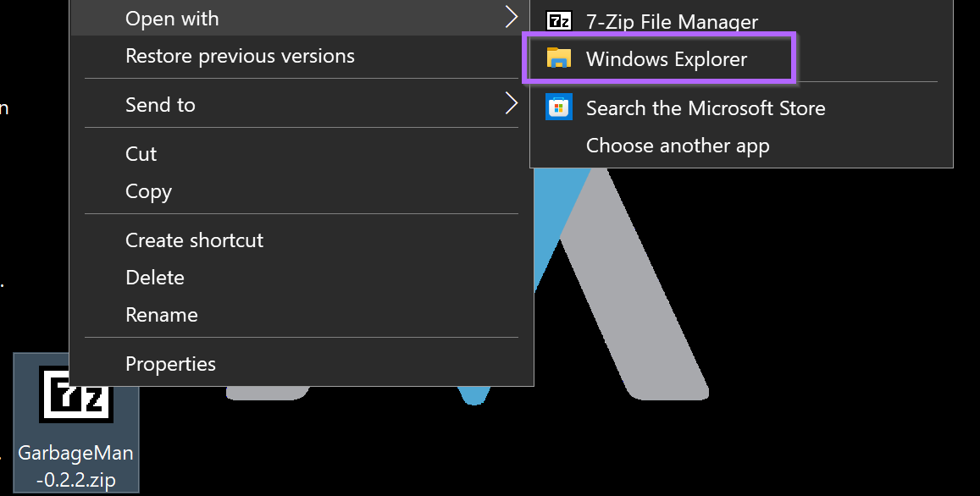Select Search the Microsoft Store text
Image resolution: width=980 pixels, height=496 pixels.
[x=706, y=108]
